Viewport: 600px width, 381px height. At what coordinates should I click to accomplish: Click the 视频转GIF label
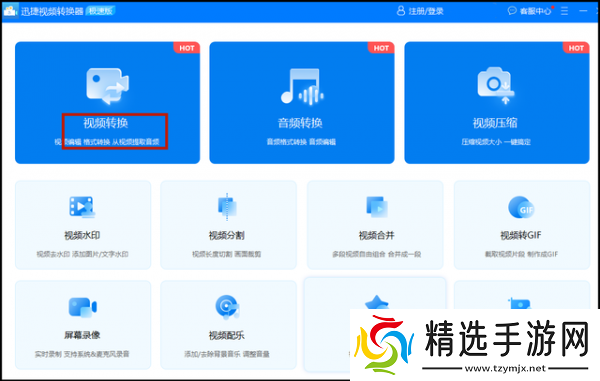(521, 235)
